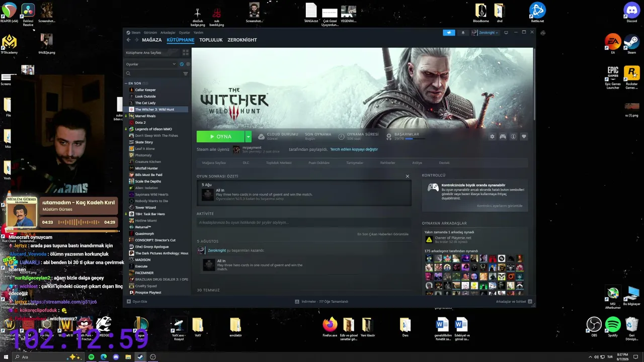Click the library search field
Image resolution: width=644 pixels, height=362 pixels.
[153, 73]
